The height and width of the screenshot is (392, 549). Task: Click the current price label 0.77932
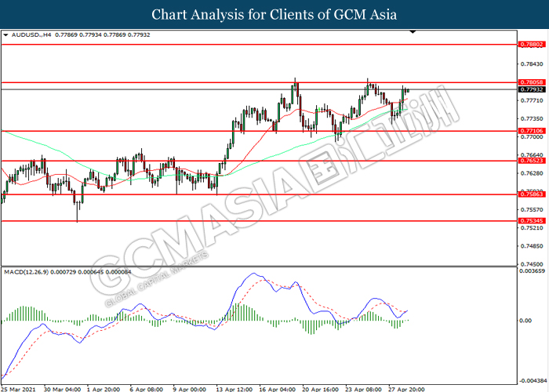click(532, 89)
